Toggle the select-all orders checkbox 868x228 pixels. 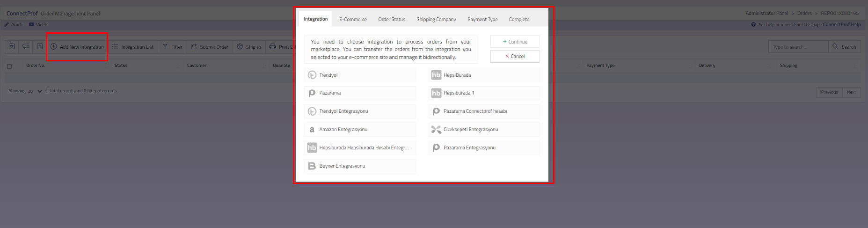point(9,66)
